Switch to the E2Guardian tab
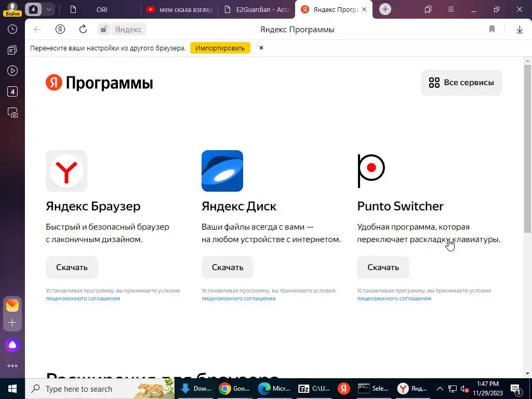 click(257, 9)
